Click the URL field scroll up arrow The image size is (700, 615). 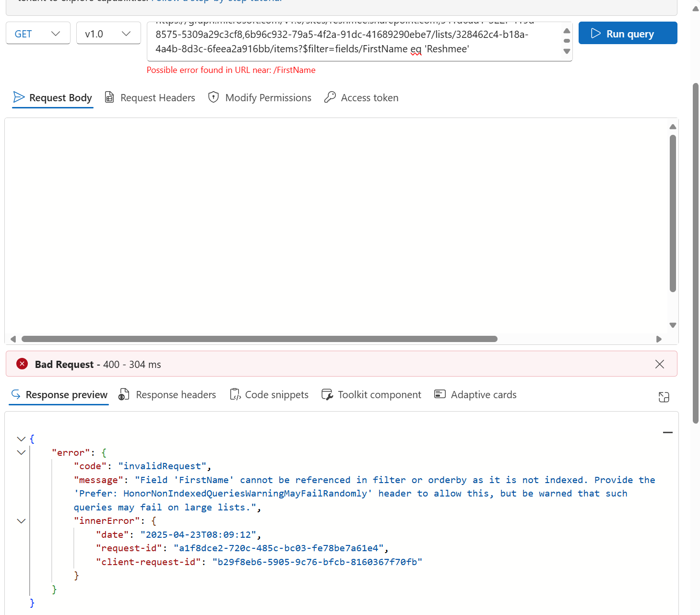567,31
